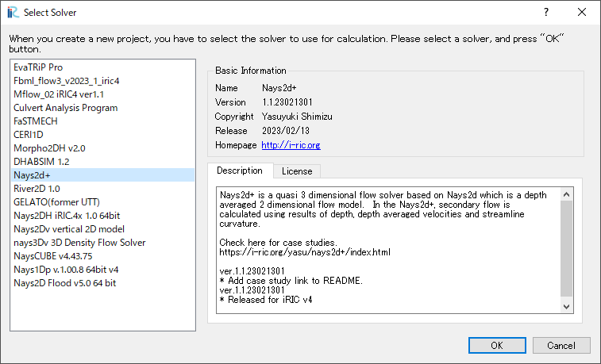
Task: Choose nays3Dv 3D Density Flow Solver
Action: coord(102,243)
